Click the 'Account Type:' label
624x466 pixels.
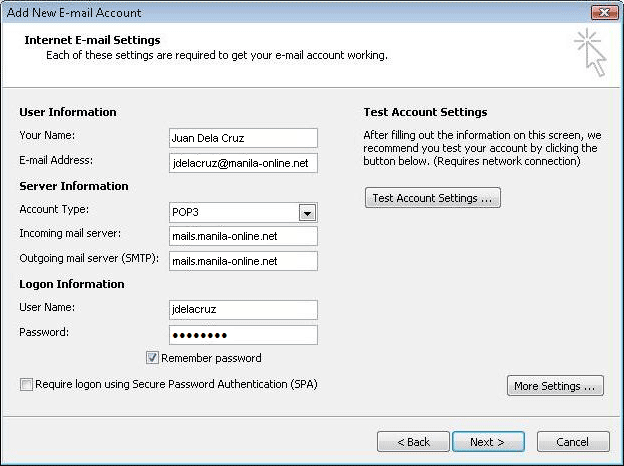[54, 209]
